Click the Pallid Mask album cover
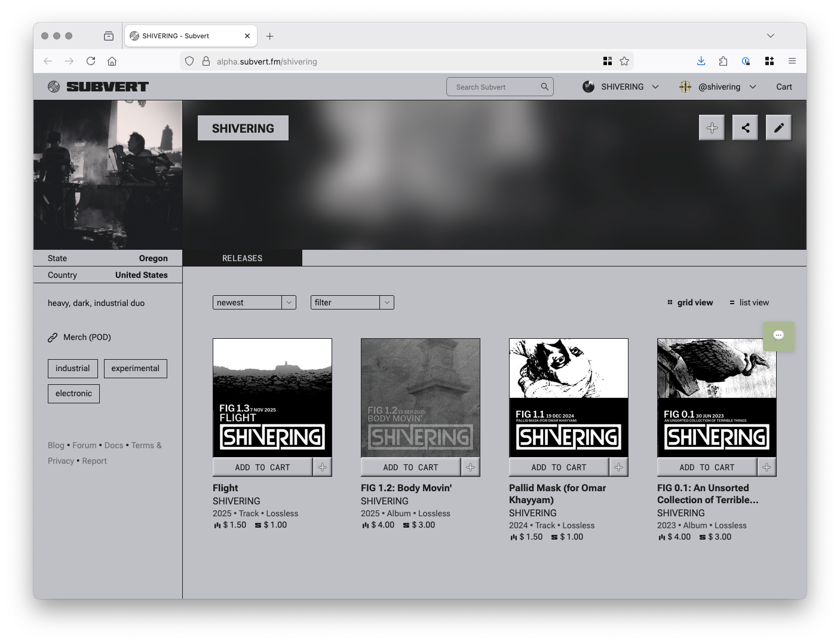Screen dimensions: 840x643 (x=568, y=397)
